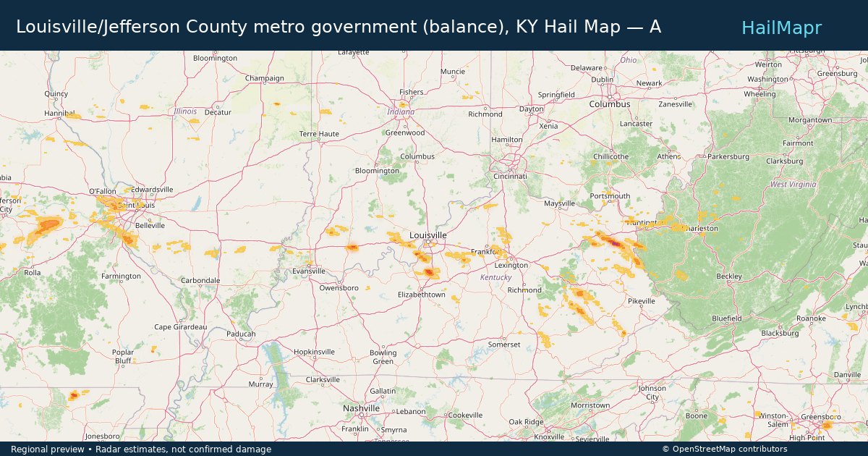The image size is (868, 456).
Task: Click the Clarksville label
Action: click(x=323, y=380)
